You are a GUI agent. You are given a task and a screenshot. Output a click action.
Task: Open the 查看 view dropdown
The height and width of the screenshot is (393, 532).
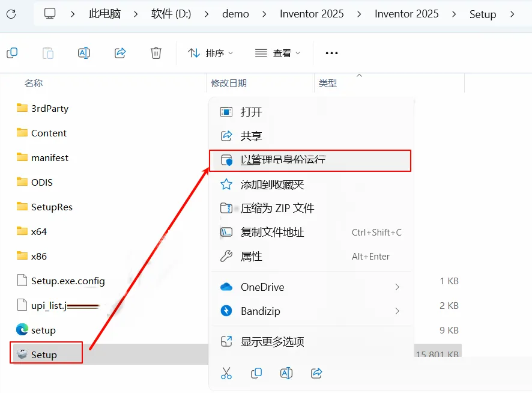(277, 53)
